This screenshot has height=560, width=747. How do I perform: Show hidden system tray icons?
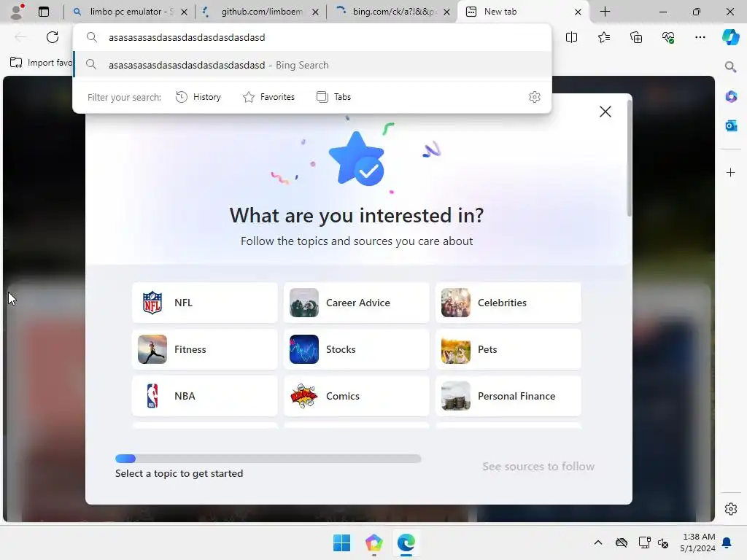(598, 542)
